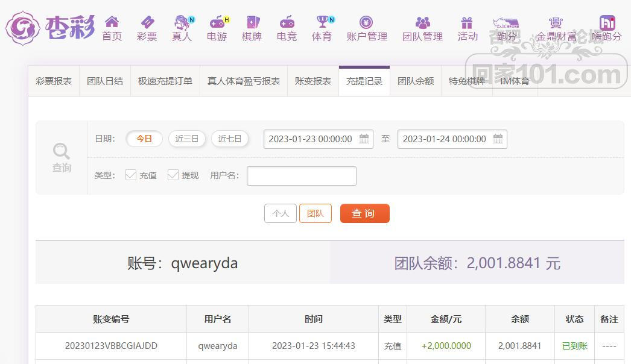This screenshot has height=364, width=631.
Task: Switch to the 彩票报表 tab
Action: click(54, 81)
